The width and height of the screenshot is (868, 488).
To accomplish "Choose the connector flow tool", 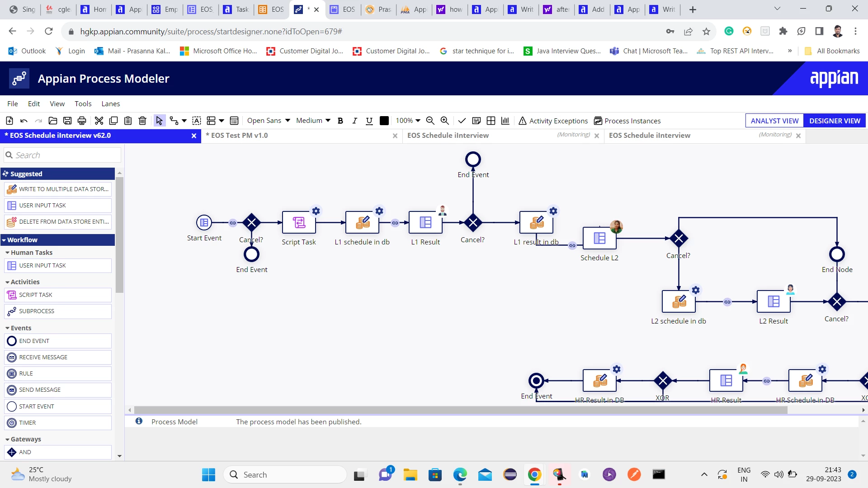I will tap(174, 121).
